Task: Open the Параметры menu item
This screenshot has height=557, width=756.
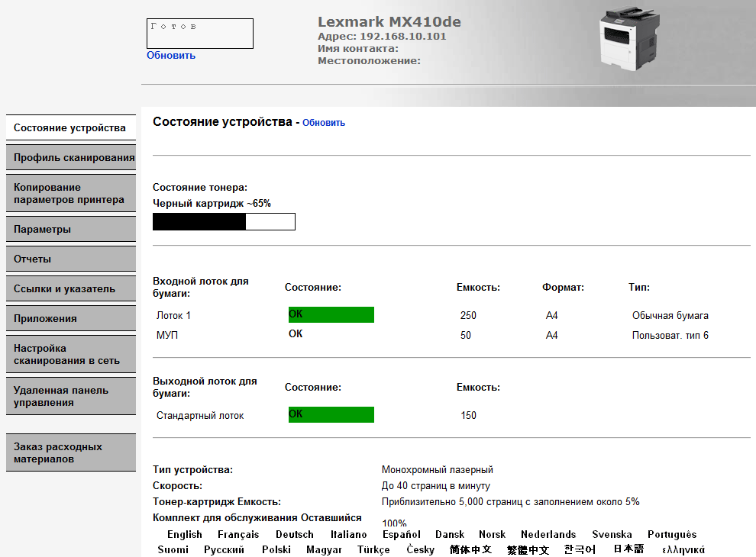Action: click(70, 228)
